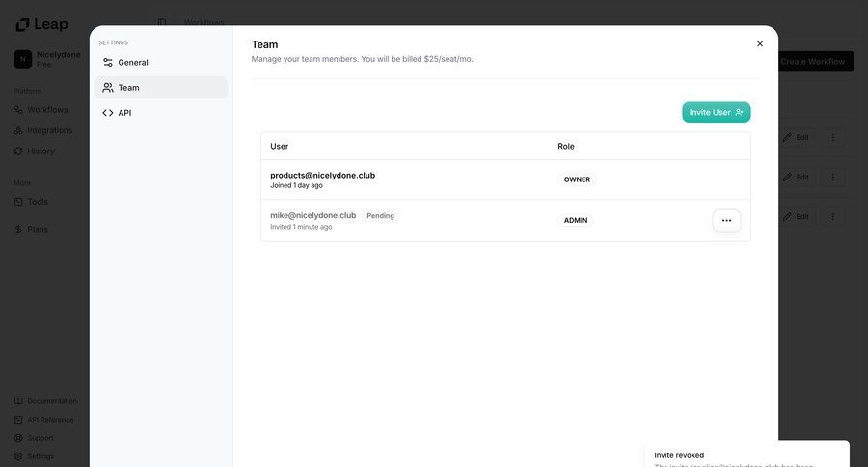This screenshot has width=868, height=467.
Task: Click 'Joined 1 day ago' text
Action: pyautogui.click(x=296, y=185)
